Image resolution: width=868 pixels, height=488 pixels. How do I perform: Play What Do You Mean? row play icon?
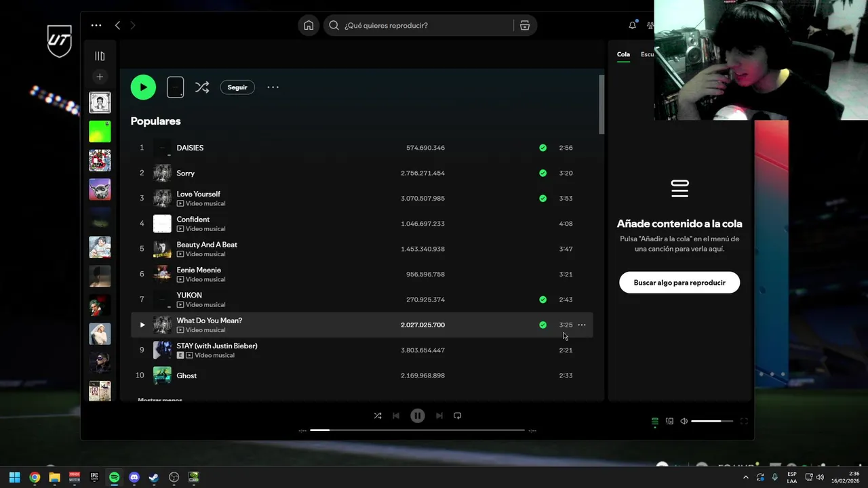(x=142, y=325)
